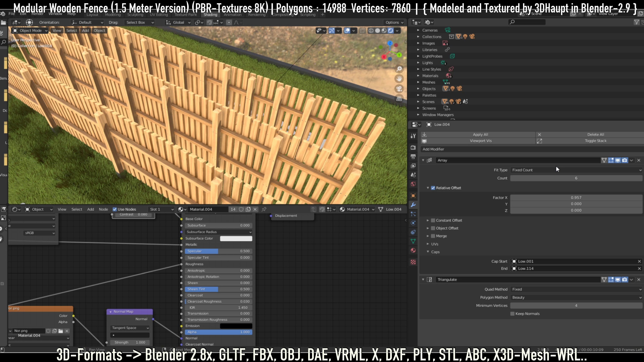
Task: Unlink Material.004 with the X button
Action: click(255, 209)
